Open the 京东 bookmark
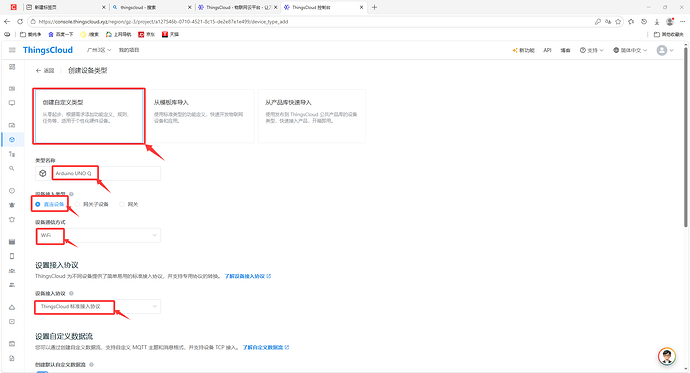The image size is (690, 373). pos(147,34)
